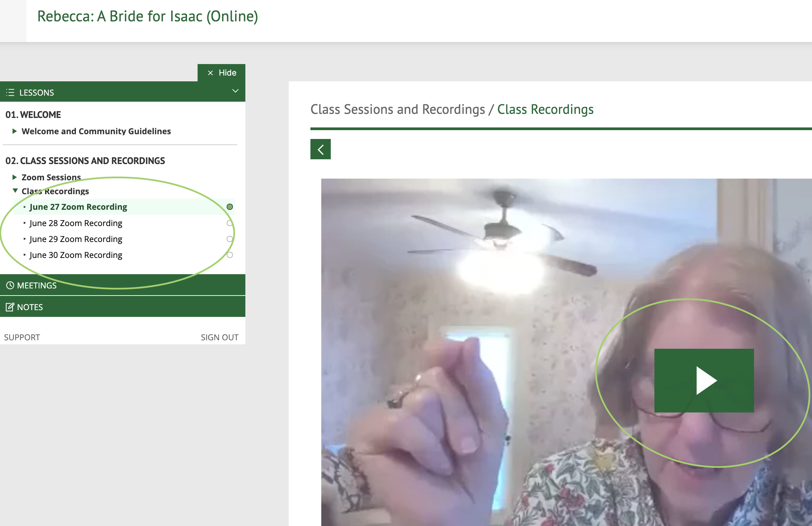Click the Meetings clock icon

tap(10, 285)
